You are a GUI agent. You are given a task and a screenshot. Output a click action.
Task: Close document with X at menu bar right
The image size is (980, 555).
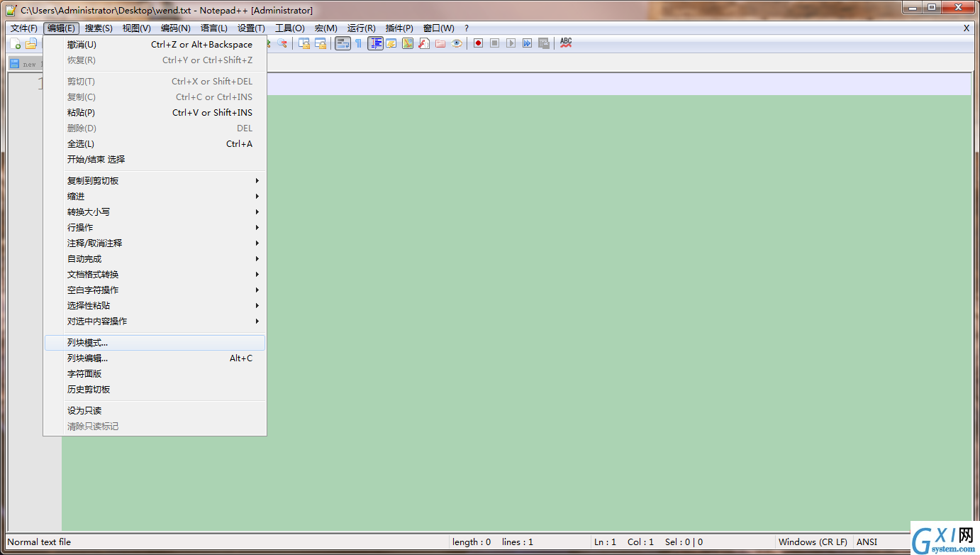[x=966, y=28]
